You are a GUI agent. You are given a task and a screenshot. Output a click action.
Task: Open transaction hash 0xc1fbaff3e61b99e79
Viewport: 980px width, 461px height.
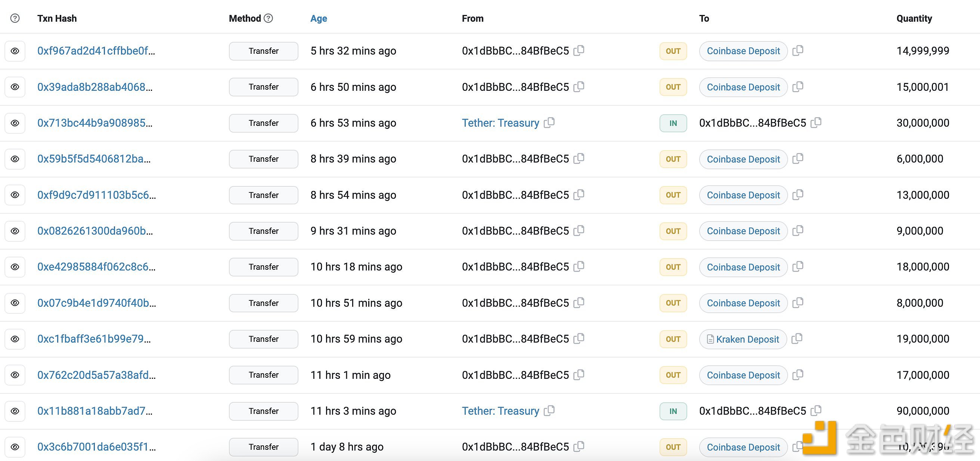(94, 339)
